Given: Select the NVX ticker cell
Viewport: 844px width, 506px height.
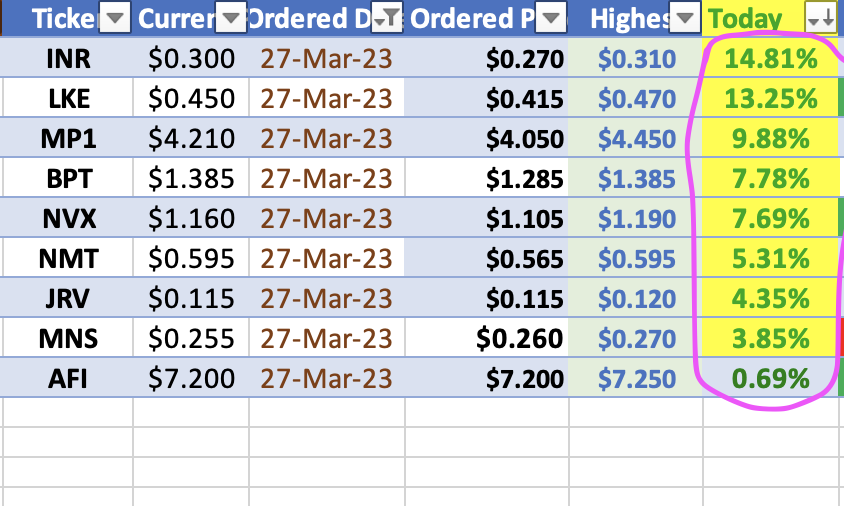Looking at the screenshot, I should [x=68, y=218].
